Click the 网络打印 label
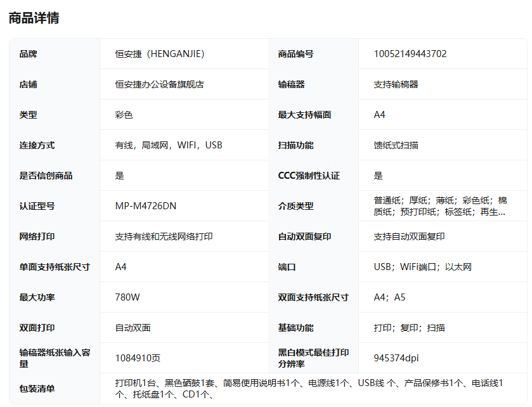 coord(37,236)
